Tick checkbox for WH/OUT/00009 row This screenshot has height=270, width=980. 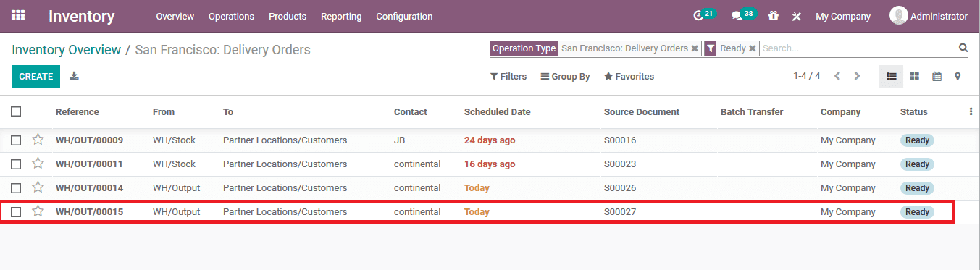16,140
